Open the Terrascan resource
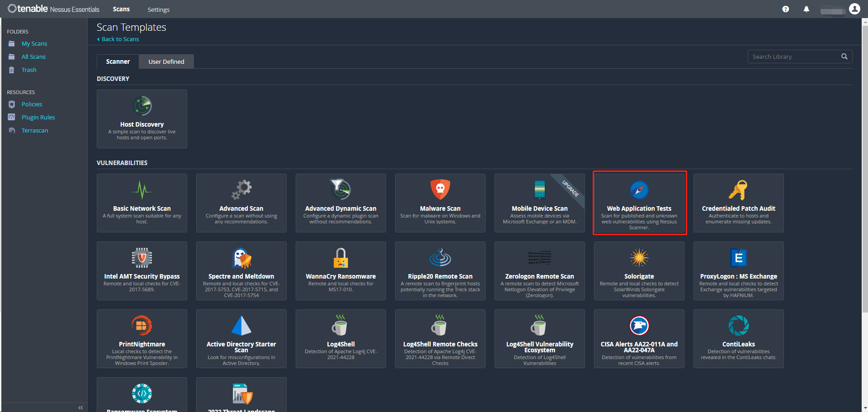Viewport: 868px width, 412px height. coord(35,131)
